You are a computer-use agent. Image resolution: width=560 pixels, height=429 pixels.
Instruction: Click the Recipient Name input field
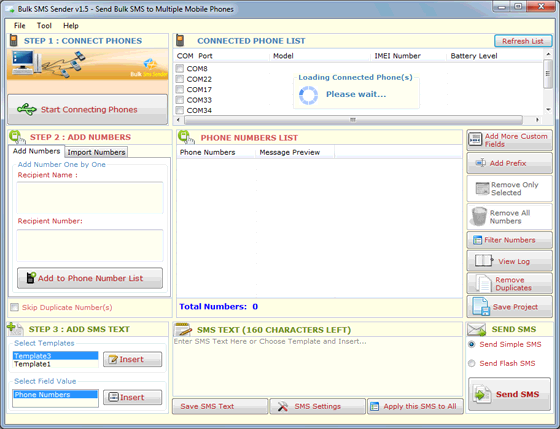pos(90,198)
